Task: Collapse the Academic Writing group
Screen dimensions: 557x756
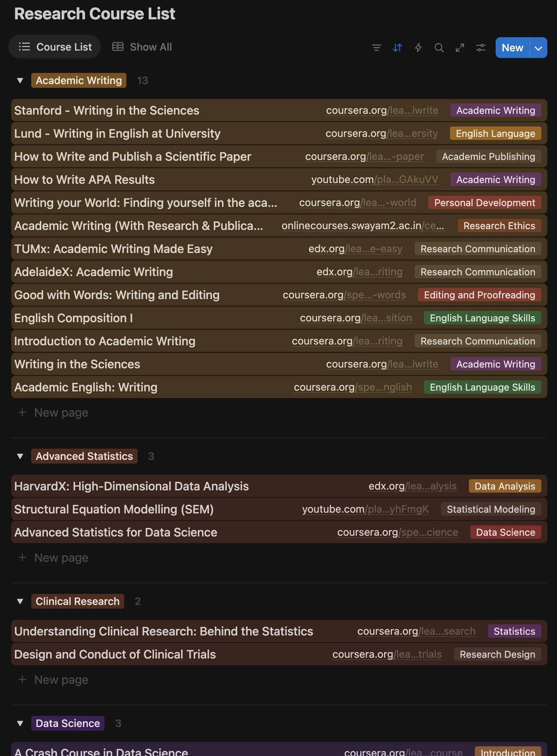Action: click(20, 80)
